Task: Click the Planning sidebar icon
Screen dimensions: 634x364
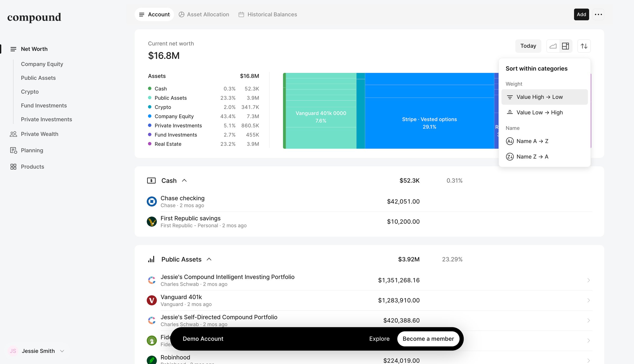Action: [x=13, y=150]
